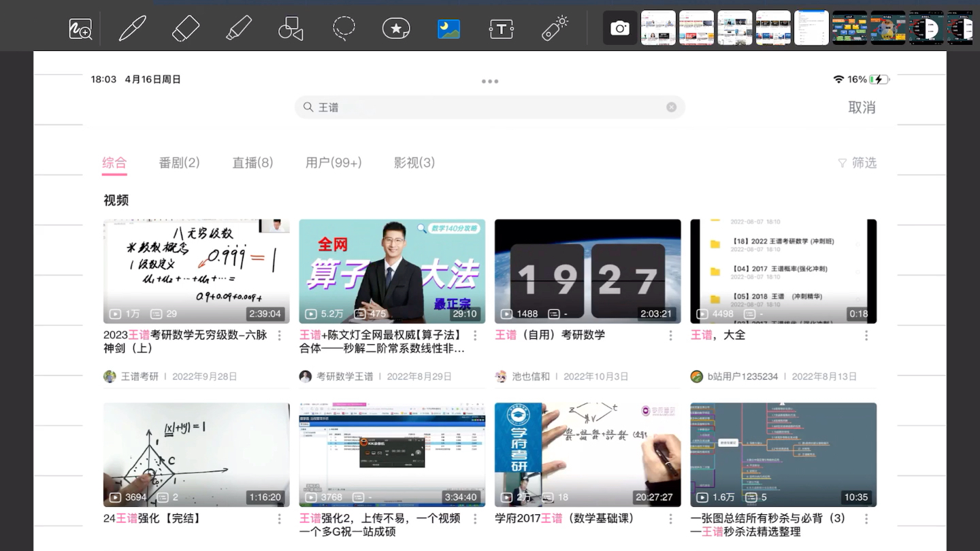Viewport: 980px width, 551px height.
Task: Tap the 18:03 clock in status bar
Action: click(103, 80)
